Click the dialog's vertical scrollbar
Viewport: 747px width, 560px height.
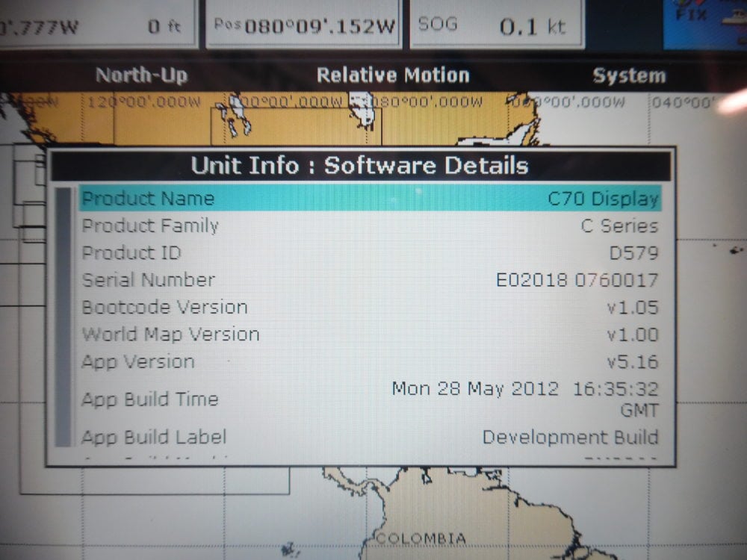tap(63, 317)
